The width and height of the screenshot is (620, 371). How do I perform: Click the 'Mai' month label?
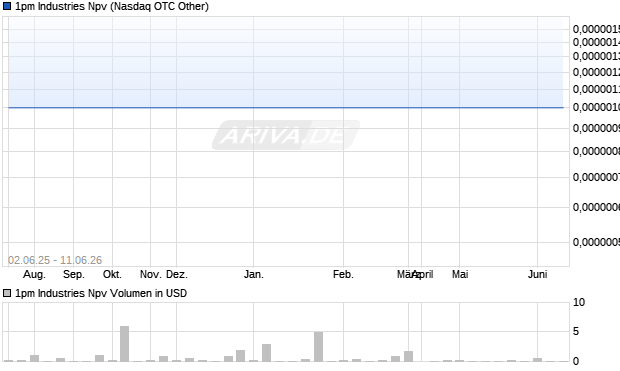tap(460, 274)
